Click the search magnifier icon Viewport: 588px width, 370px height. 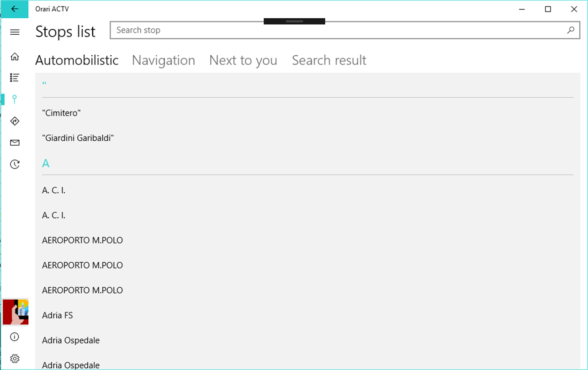pyautogui.click(x=571, y=30)
